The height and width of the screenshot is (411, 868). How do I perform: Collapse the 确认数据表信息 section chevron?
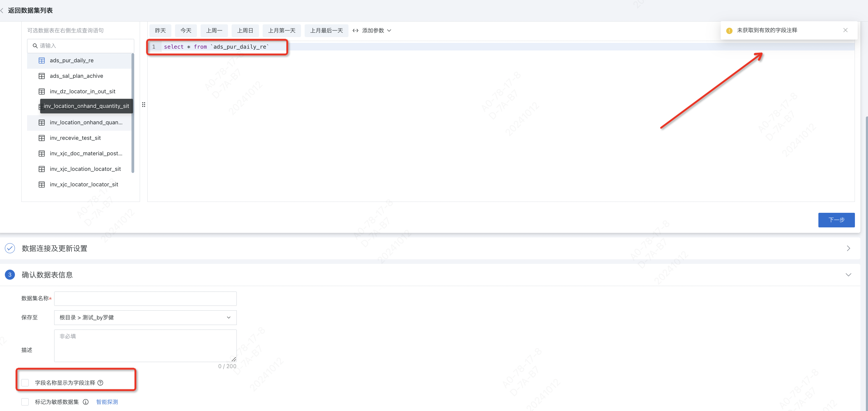click(x=849, y=275)
